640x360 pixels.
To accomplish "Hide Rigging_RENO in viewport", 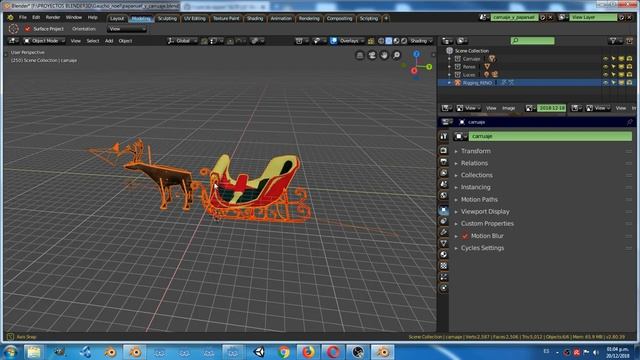I will (605, 82).
